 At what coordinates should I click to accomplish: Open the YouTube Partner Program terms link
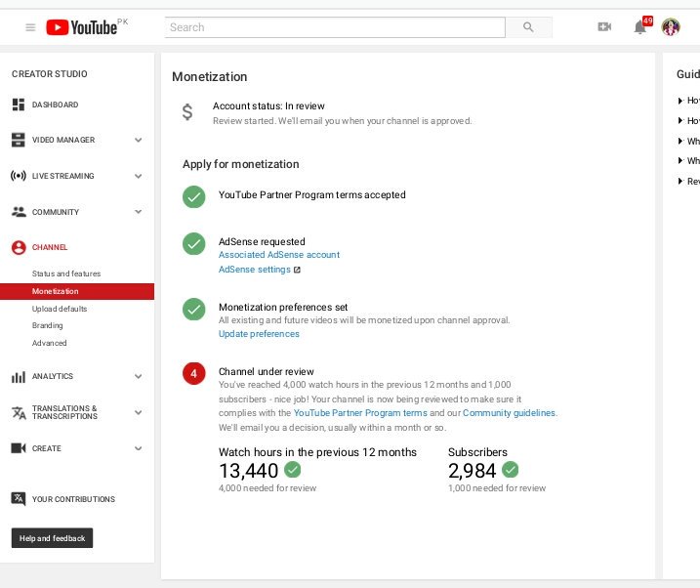pos(360,413)
